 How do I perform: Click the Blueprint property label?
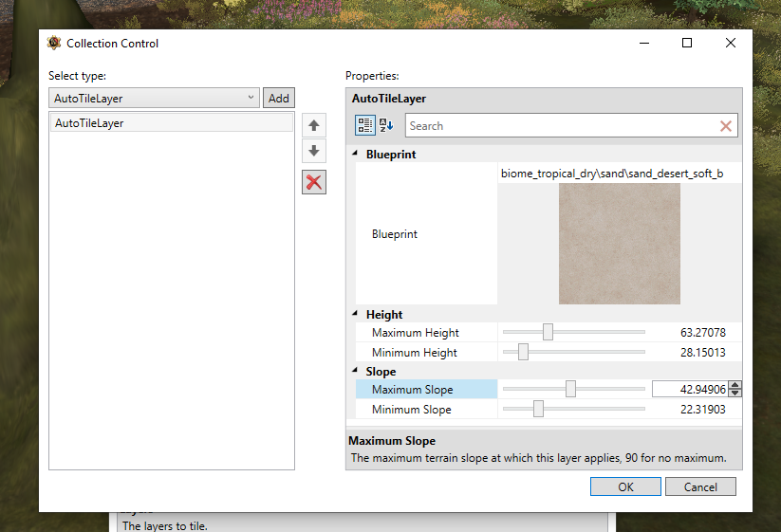(x=395, y=234)
